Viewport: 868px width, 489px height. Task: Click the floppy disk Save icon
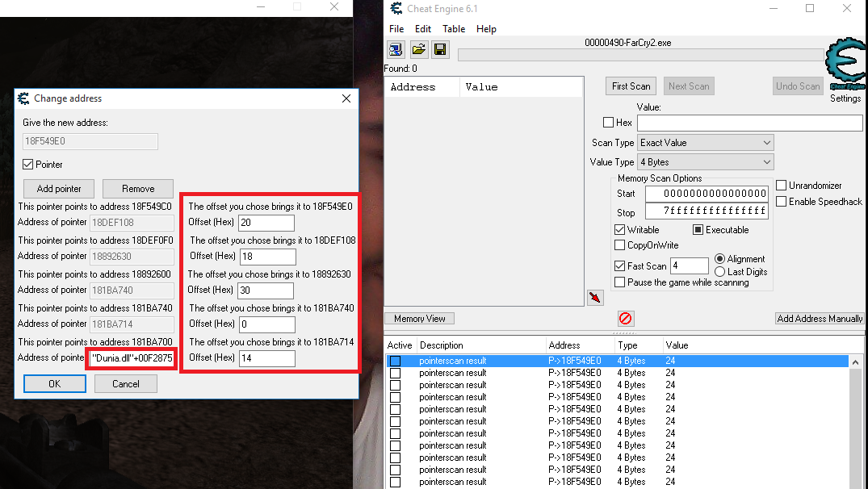pyautogui.click(x=440, y=50)
